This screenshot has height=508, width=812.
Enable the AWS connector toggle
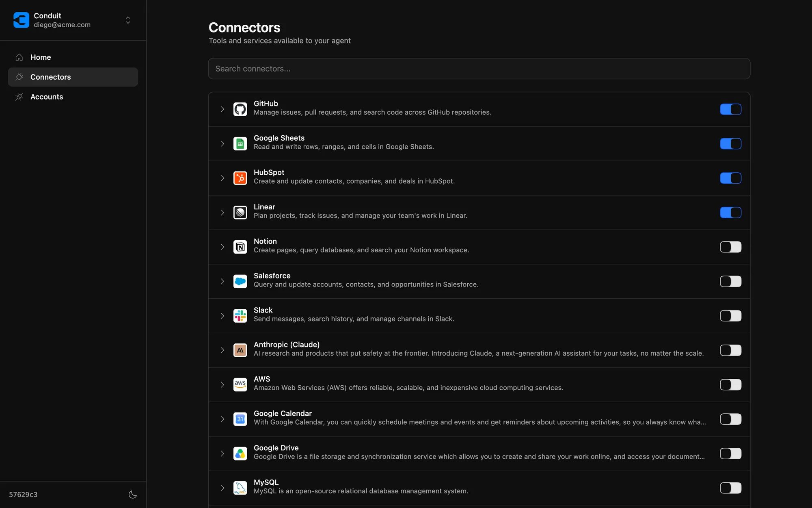[x=730, y=384]
